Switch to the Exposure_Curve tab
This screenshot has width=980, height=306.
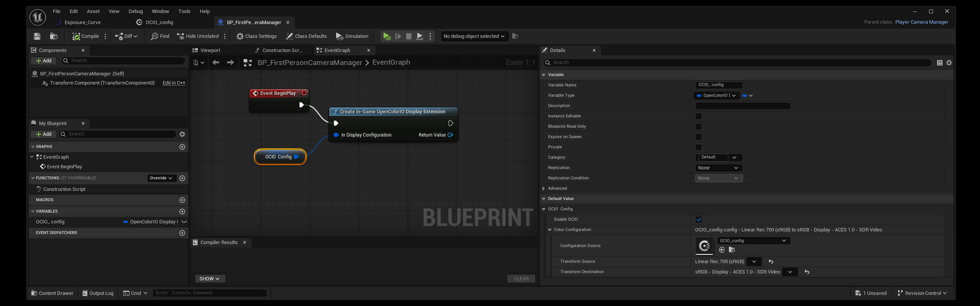click(x=82, y=23)
